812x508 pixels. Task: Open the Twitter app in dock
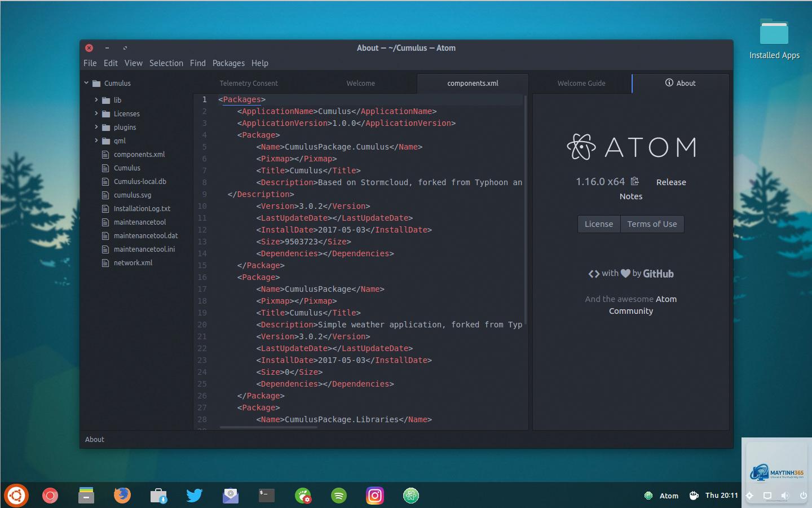tap(194, 496)
